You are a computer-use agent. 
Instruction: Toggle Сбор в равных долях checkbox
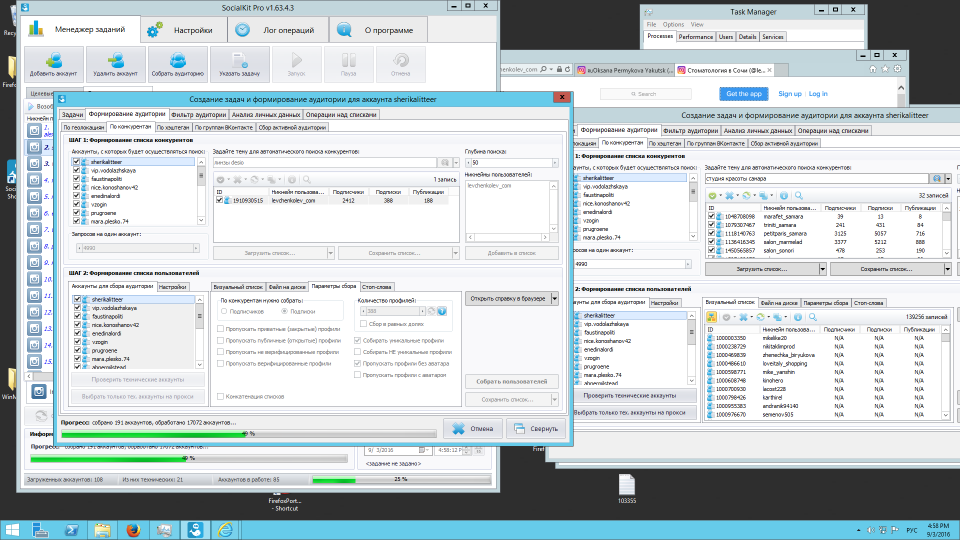click(364, 324)
